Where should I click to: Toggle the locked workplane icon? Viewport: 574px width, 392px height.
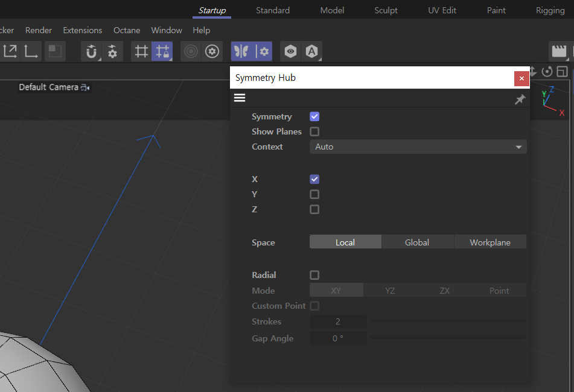click(162, 52)
